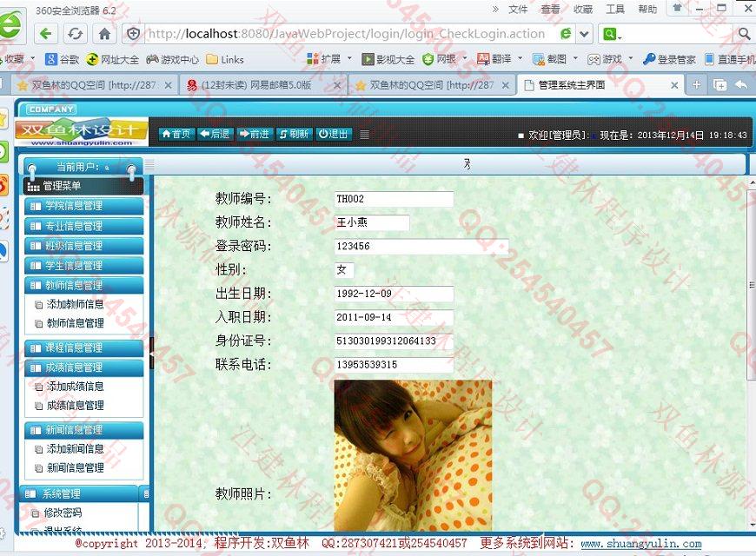Open 影视大全 toolbar item
The image size is (756, 556).
(x=388, y=59)
